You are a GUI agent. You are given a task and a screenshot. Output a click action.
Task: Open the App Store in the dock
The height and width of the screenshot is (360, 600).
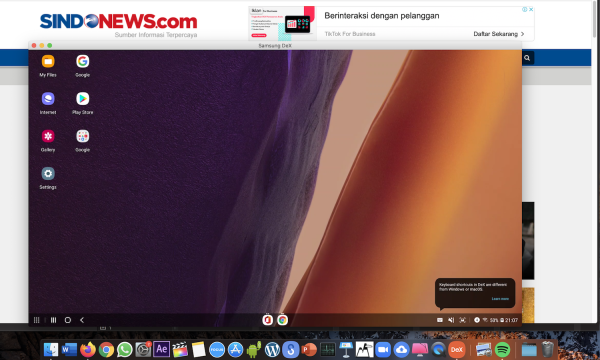(x=235, y=350)
